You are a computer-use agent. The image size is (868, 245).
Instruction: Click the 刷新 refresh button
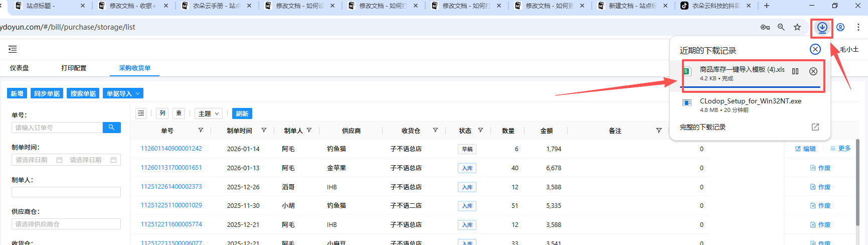click(x=242, y=113)
